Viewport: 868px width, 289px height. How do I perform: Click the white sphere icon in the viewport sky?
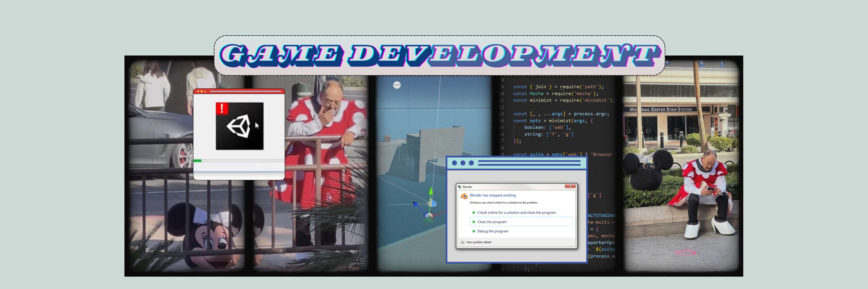397,85
